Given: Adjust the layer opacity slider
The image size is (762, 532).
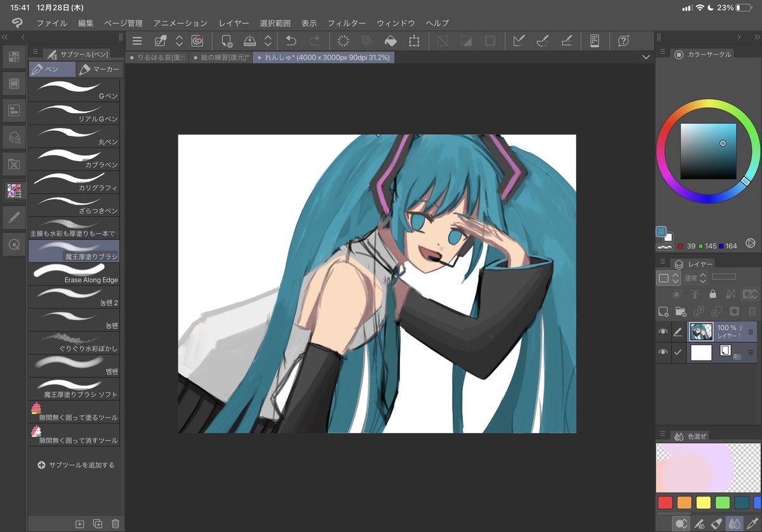Looking at the screenshot, I should [724, 277].
